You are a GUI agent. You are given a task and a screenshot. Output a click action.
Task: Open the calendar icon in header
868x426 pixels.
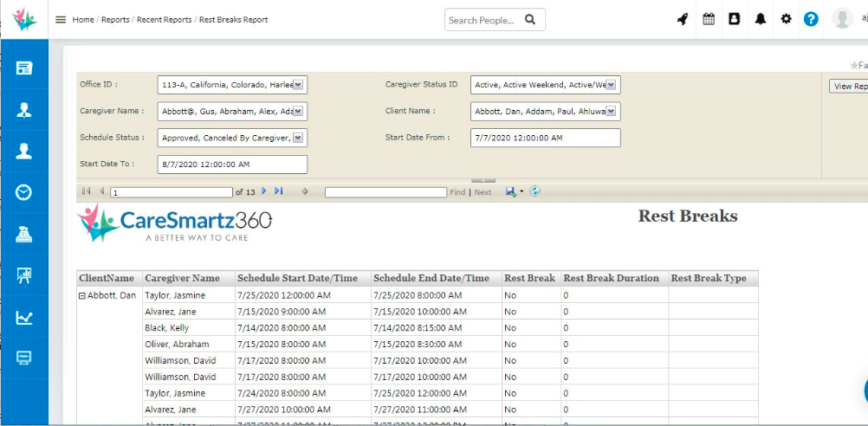click(x=709, y=19)
